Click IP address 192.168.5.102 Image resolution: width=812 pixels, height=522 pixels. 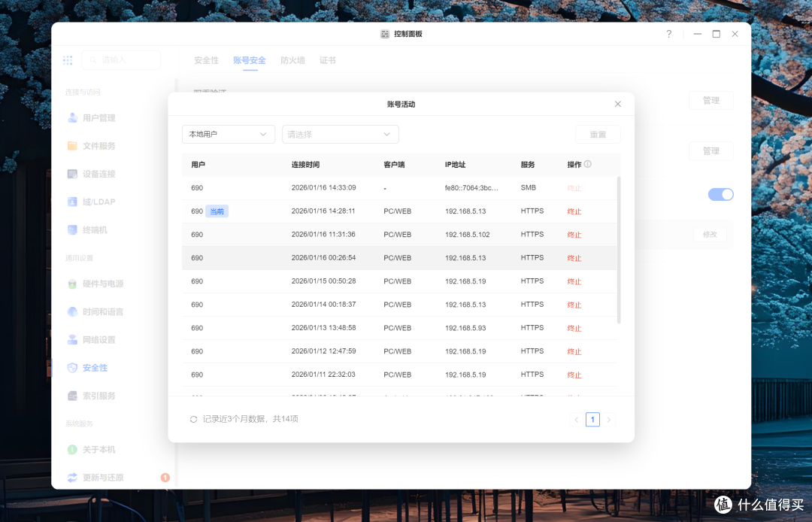click(x=467, y=235)
